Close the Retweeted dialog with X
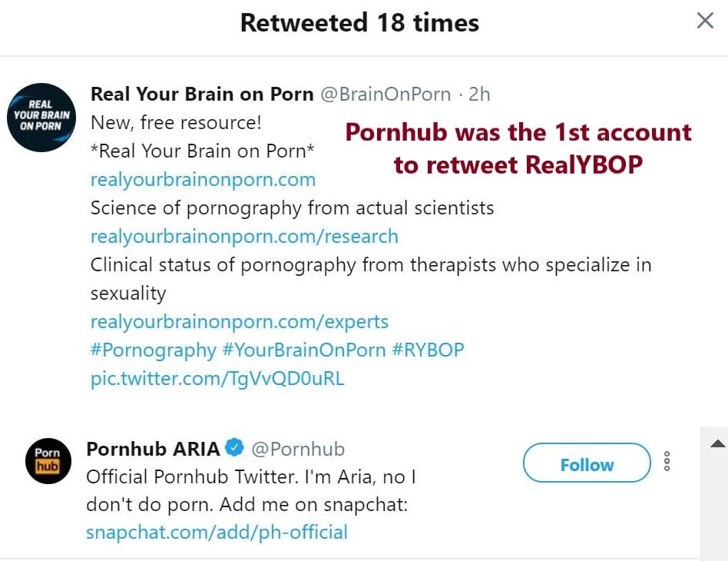728x561 pixels. coord(704,21)
